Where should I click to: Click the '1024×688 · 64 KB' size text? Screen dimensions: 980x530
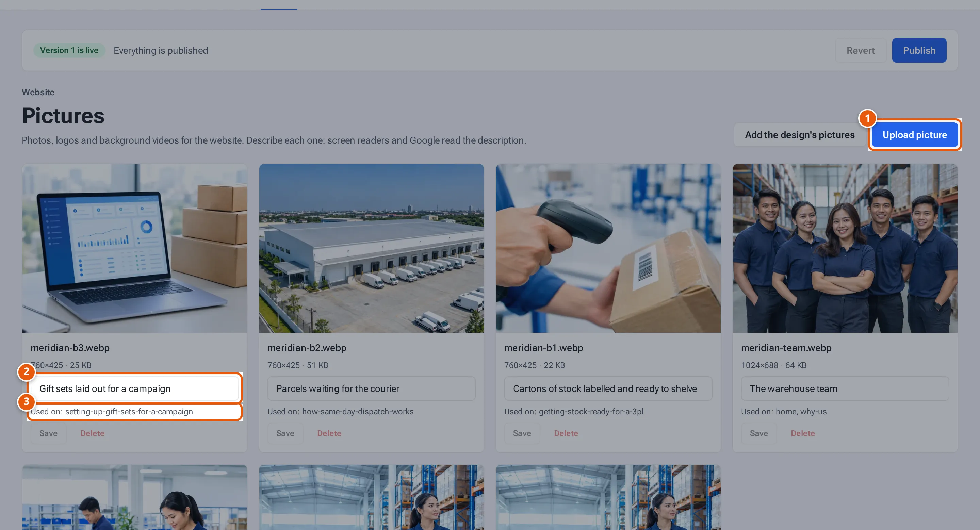click(773, 365)
